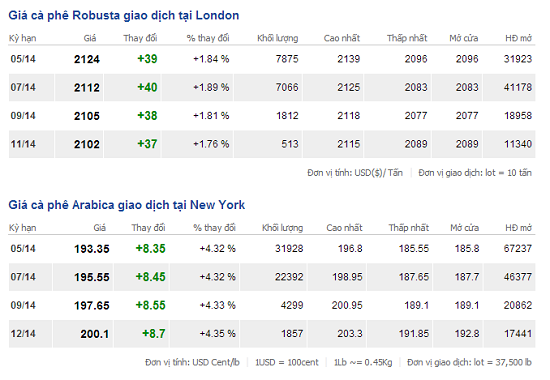
Task: Select Arabica price 200.1
Action: click(95, 334)
